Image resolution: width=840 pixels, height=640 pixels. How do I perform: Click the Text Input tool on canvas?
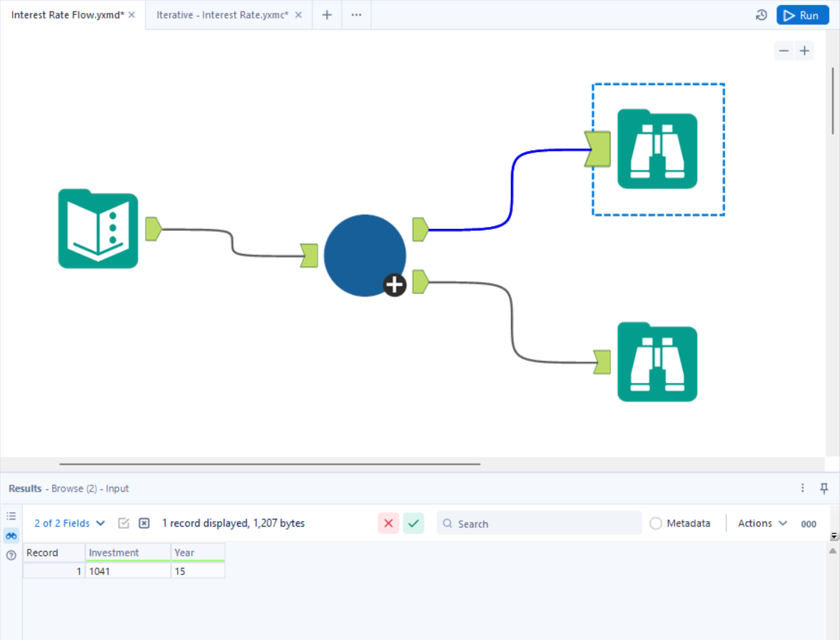tap(98, 229)
